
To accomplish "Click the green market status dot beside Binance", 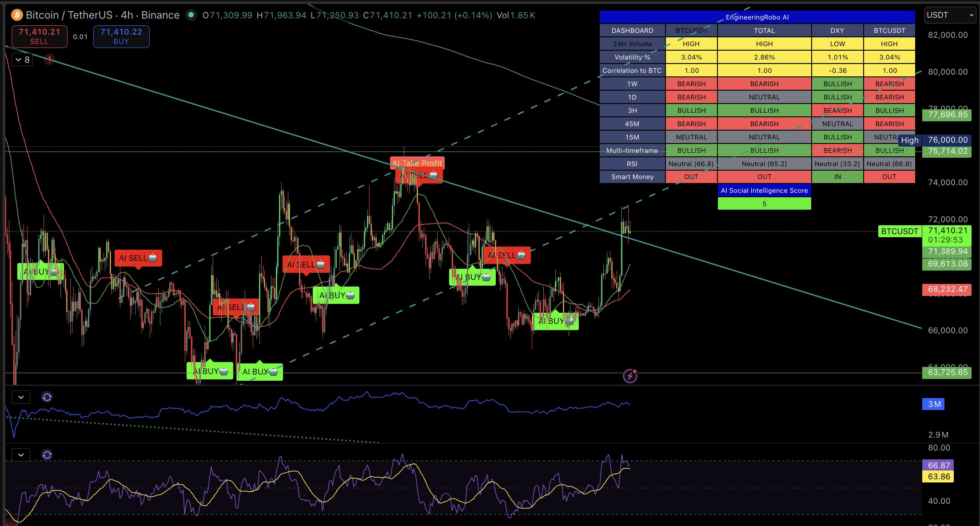I will click(191, 15).
